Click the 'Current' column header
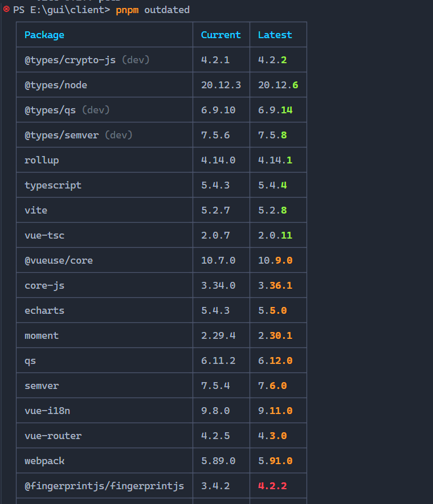433x504 pixels. click(220, 35)
